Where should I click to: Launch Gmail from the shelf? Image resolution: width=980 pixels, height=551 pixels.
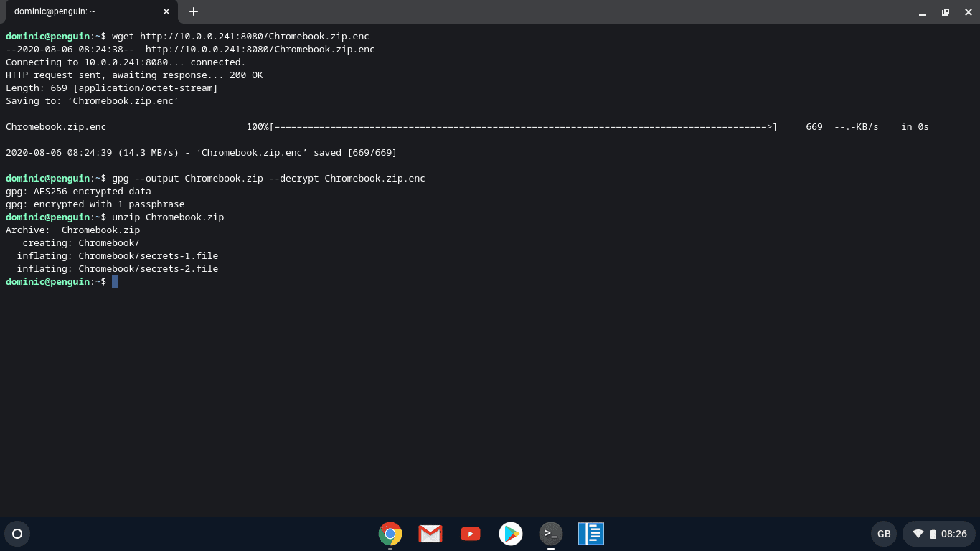click(430, 534)
